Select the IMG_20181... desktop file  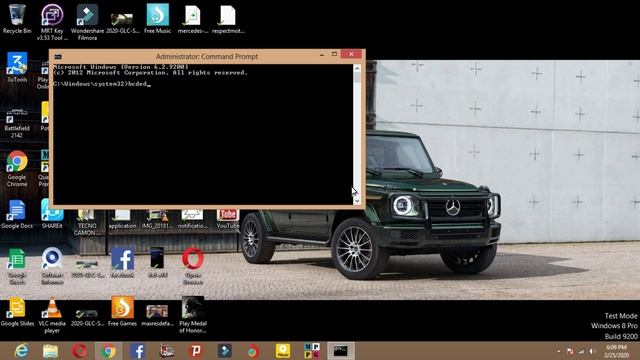tap(157, 220)
